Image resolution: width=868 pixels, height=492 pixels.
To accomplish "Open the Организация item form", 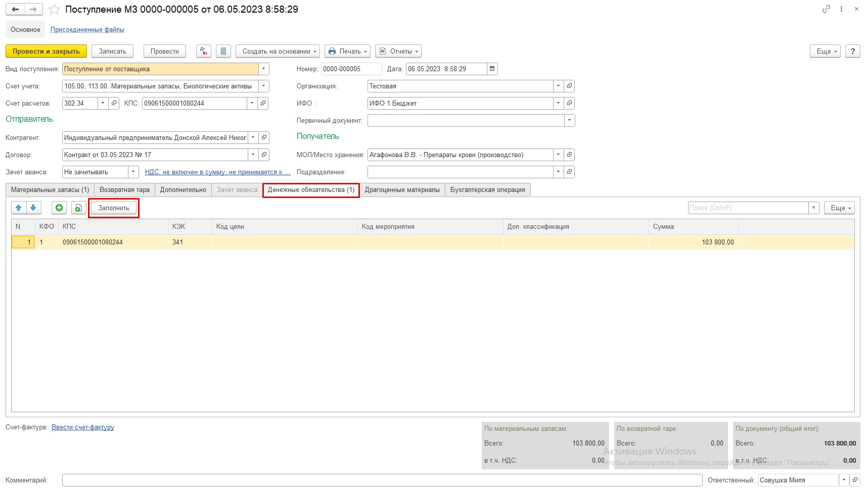I will [x=569, y=86].
